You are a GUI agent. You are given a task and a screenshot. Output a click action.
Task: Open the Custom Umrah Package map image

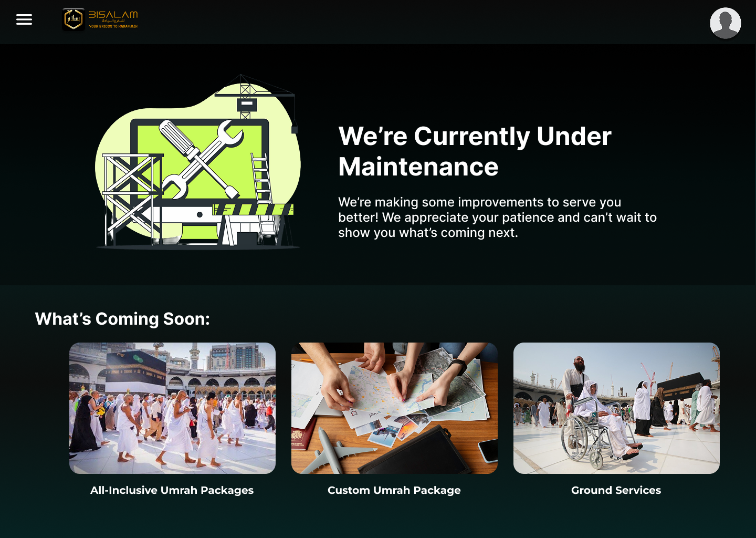[x=394, y=408]
